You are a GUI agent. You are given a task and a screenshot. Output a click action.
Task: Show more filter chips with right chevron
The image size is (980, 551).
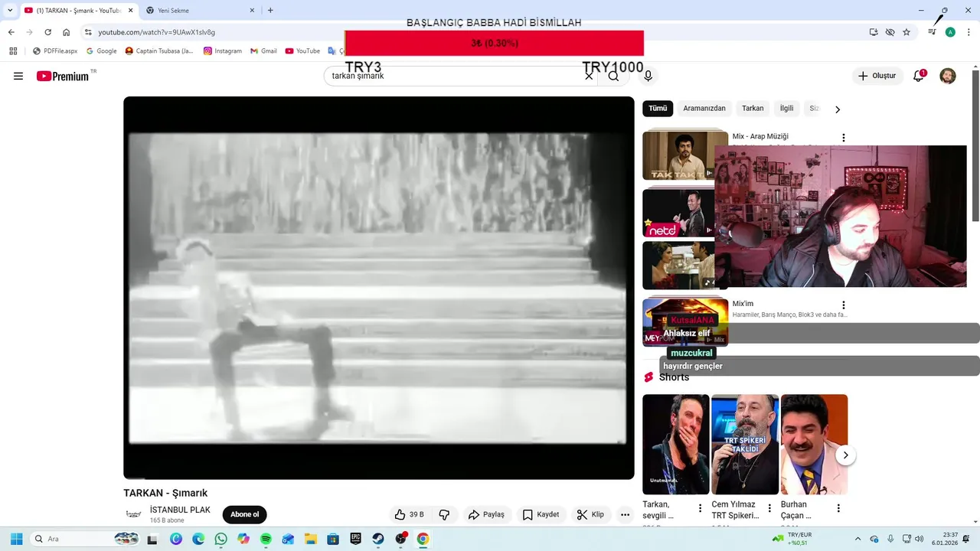click(x=838, y=109)
